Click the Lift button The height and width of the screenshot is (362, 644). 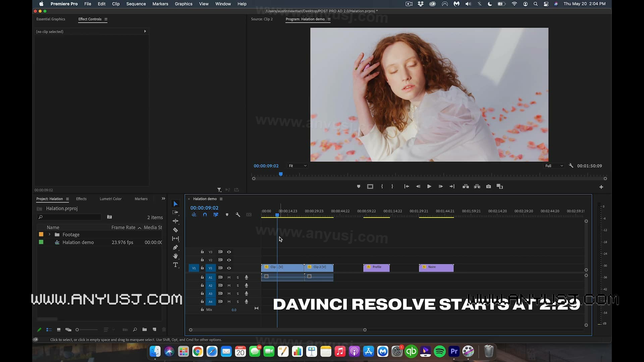pyautogui.click(x=466, y=186)
